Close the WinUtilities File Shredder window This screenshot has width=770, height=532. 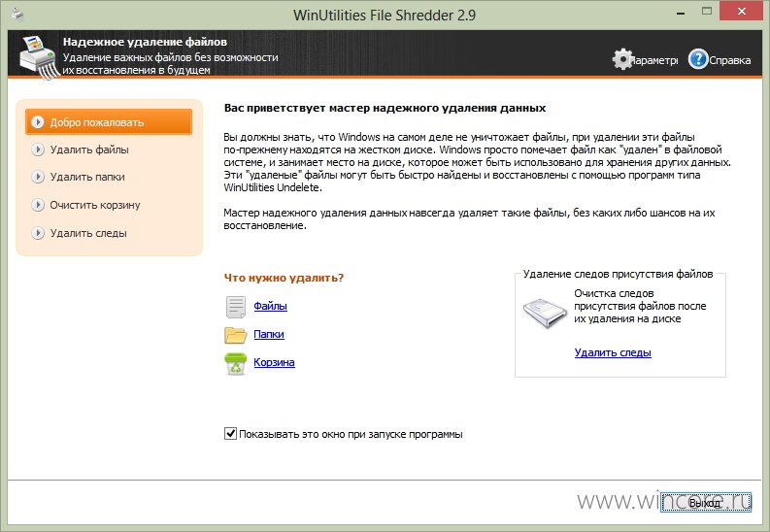(x=742, y=11)
